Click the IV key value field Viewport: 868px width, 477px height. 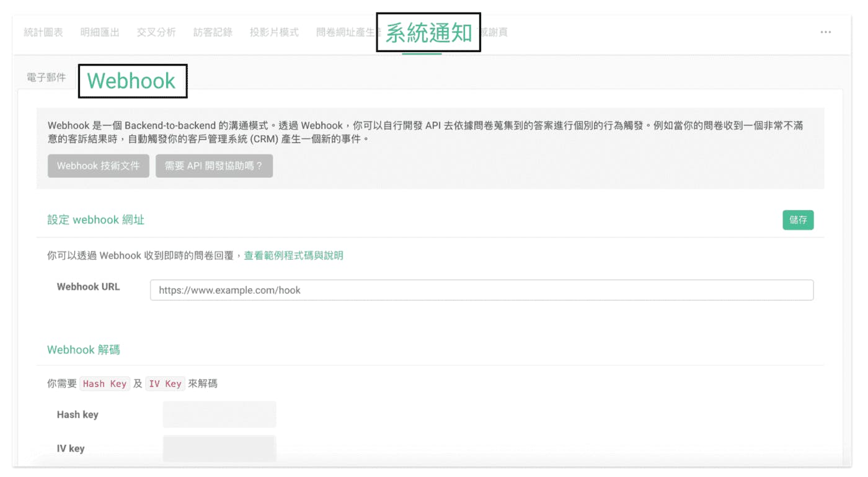tap(219, 448)
